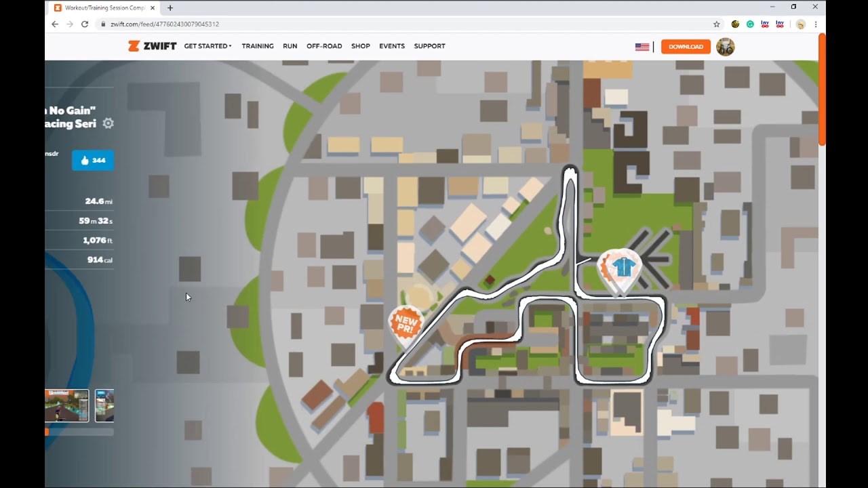
Task: Open Chrome three-dot menu
Action: 815,24
